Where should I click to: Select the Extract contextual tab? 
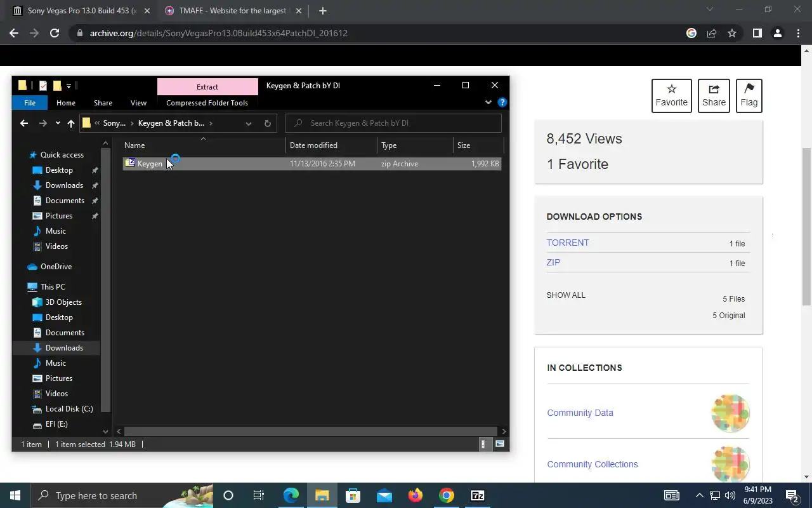(207, 86)
